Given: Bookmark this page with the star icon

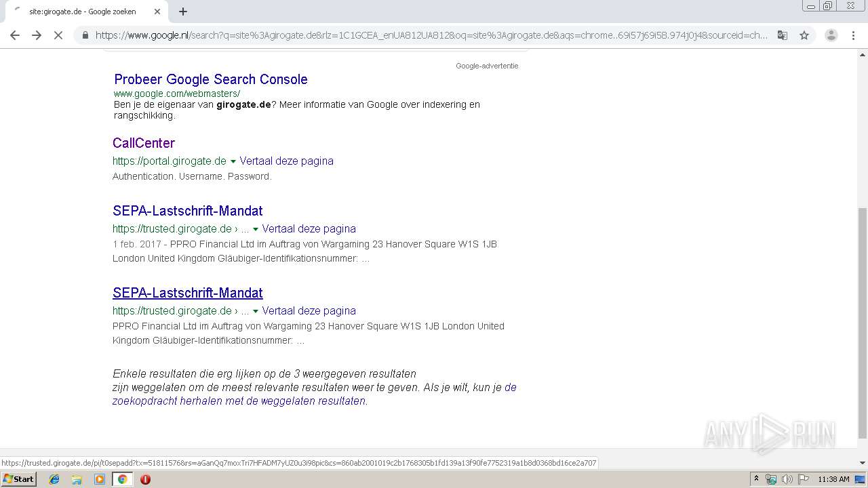Looking at the screenshot, I should tap(804, 35).
